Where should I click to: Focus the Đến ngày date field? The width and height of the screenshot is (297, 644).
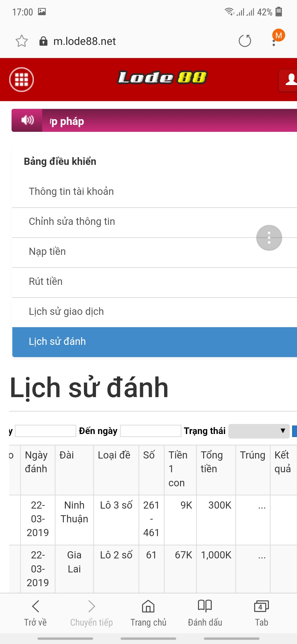coord(151,431)
